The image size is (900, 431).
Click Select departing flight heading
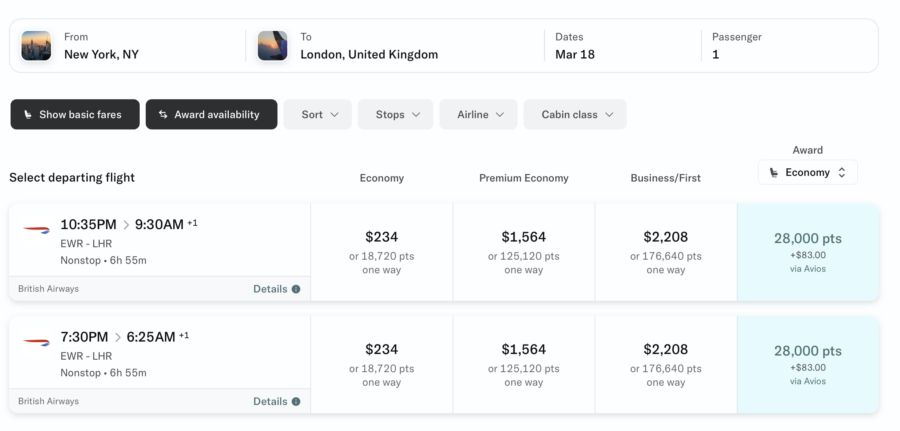tap(72, 177)
